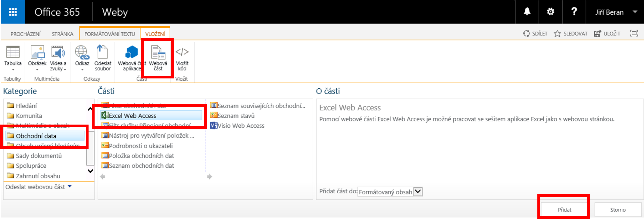Click the Přidat button
Viewport: 644px width, 219px height.
coord(564,210)
